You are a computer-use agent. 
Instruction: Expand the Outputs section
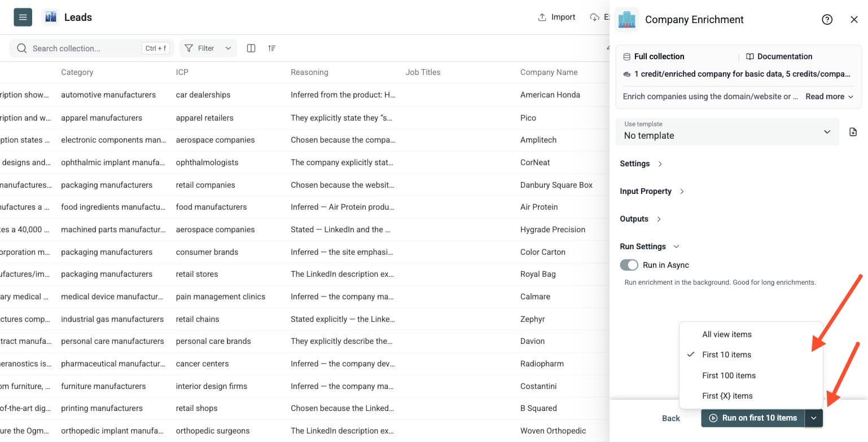click(x=641, y=219)
